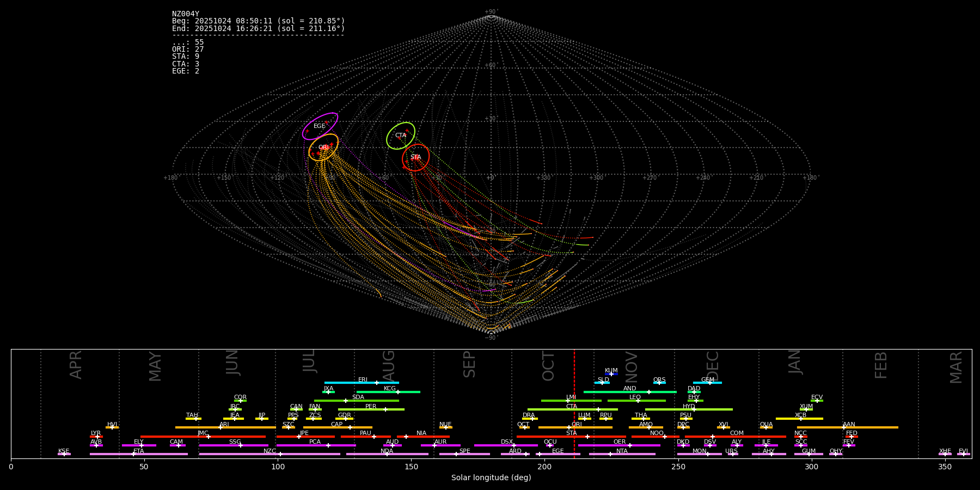Click the green AND shower bar in timeline
Viewport: 980px width, 490px height.
click(x=630, y=392)
